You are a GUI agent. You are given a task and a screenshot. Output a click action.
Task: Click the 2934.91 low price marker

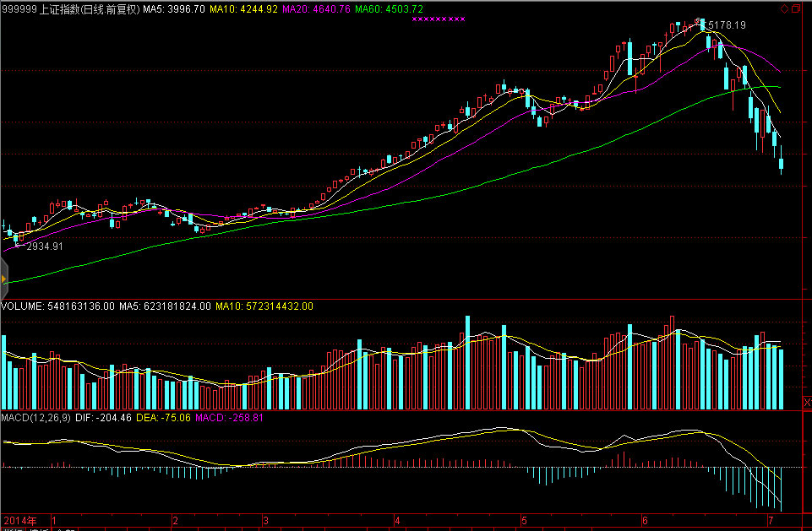45,247
